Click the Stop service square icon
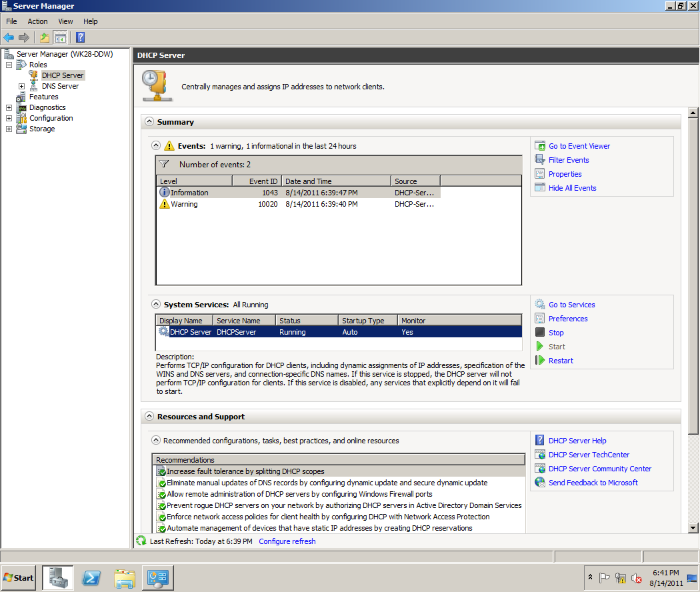The height and width of the screenshot is (592, 700). [x=540, y=332]
